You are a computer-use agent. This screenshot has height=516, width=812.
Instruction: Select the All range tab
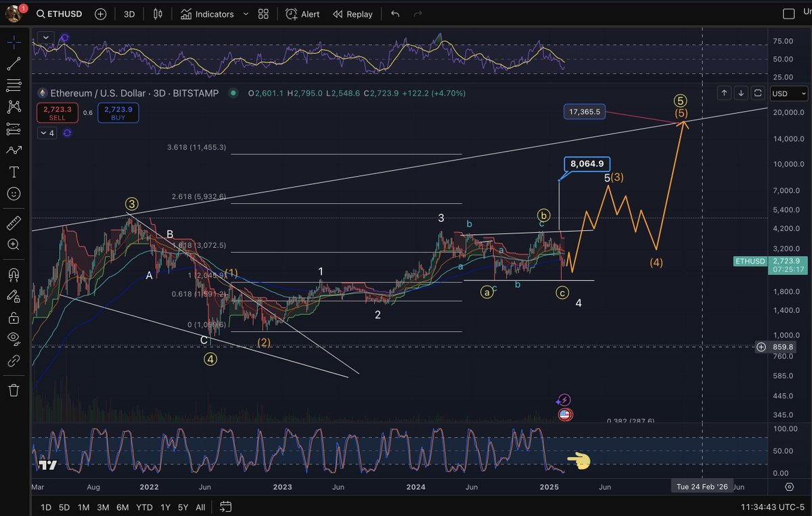click(x=201, y=507)
